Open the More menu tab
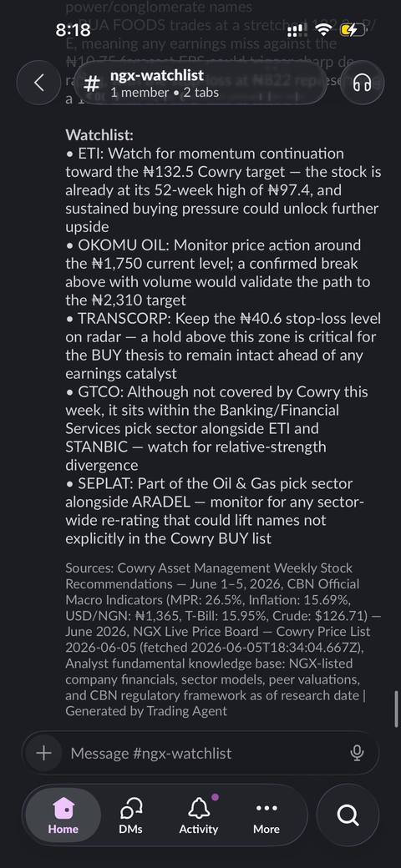Screen dimensions: 401x868 coord(266,815)
